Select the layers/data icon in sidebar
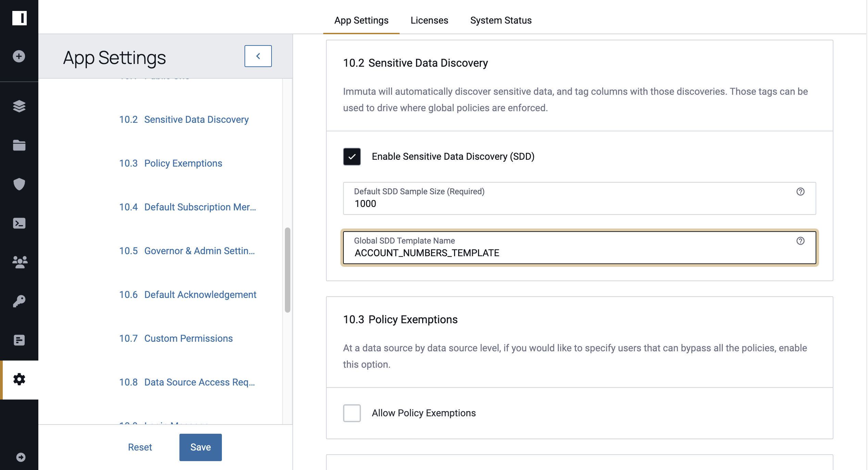Screen dimensions: 868x470 pyautogui.click(x=19, y=106)
